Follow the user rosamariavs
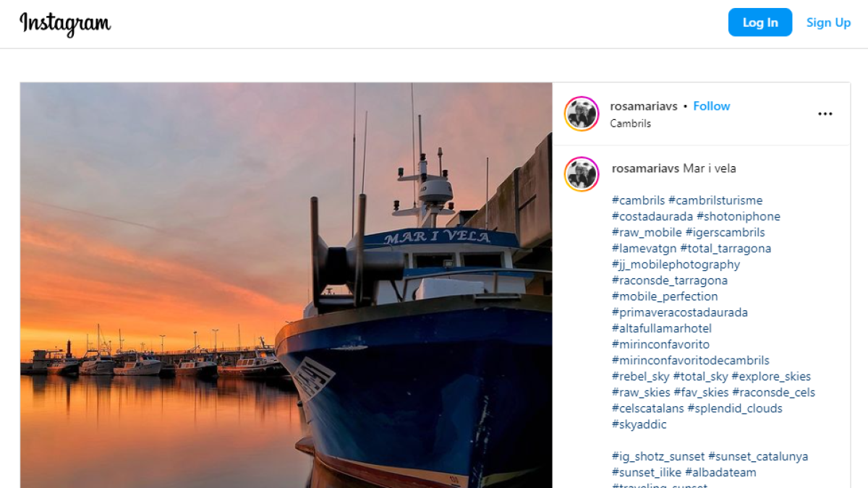This screenshot has width=868, height=488. 712,106
